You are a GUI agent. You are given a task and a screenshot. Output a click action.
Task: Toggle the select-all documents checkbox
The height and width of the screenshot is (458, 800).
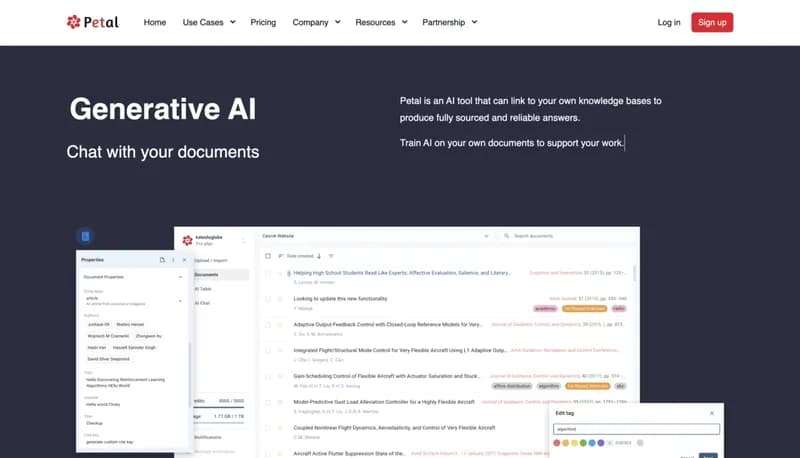coord(268,256)
